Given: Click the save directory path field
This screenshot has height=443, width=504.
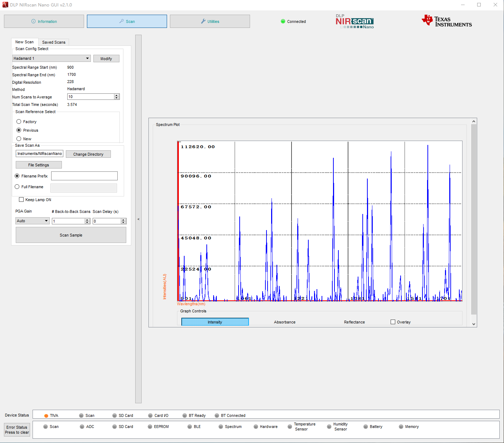Looking at the screenshot, I should [39, 154].
